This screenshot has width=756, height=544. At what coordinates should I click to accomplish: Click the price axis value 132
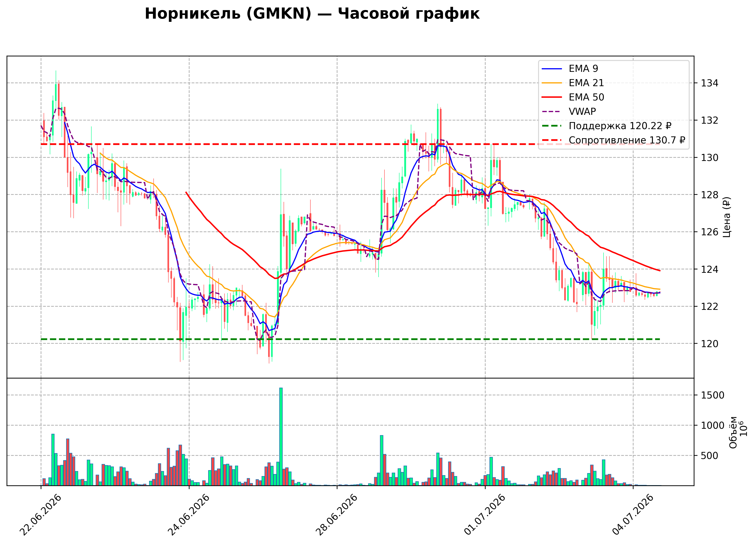710,120
